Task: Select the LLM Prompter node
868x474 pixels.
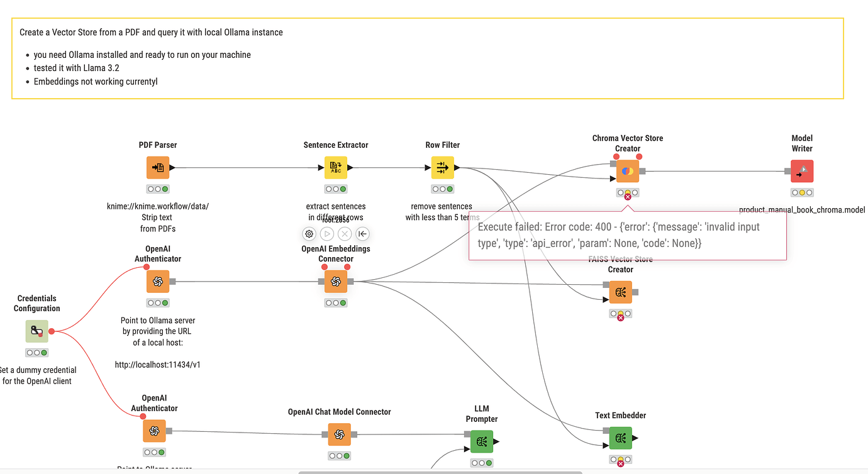Action: 481,441
